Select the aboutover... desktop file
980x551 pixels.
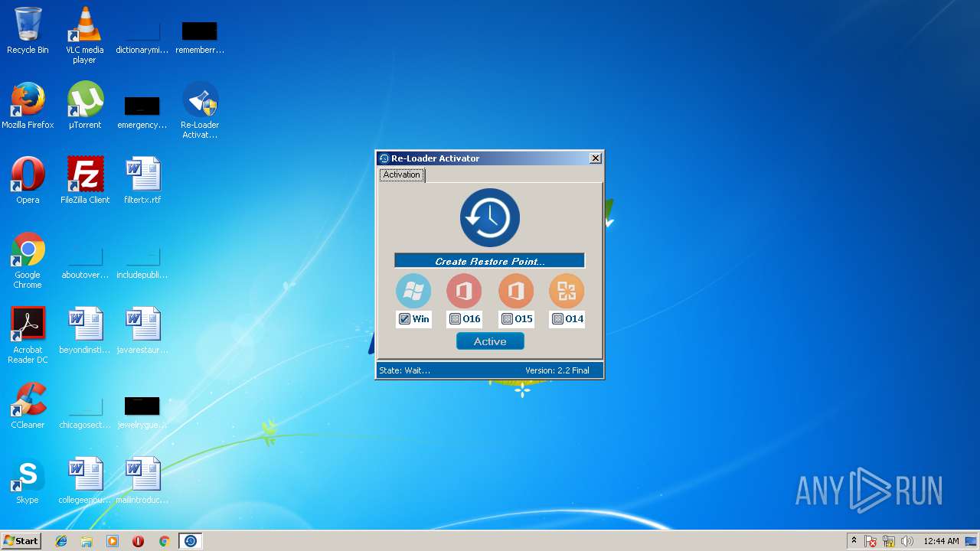[x=85, y=262]
